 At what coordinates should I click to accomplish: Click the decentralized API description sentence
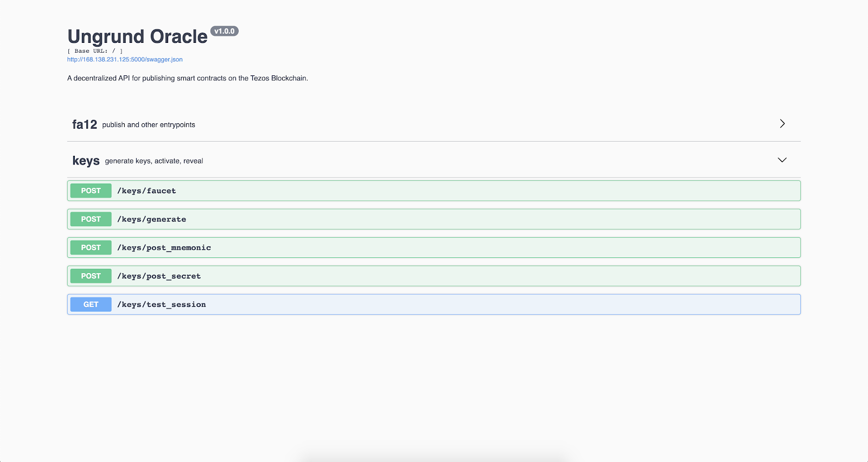(x=188, y=78)
